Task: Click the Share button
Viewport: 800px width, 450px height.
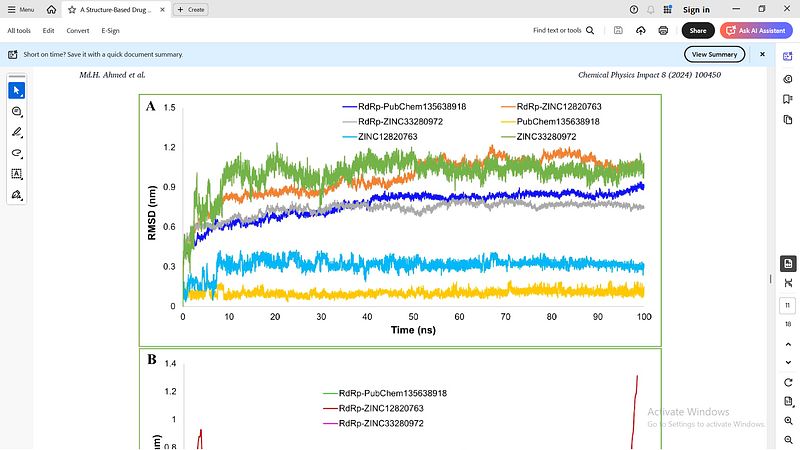Action: click(698, 31)
